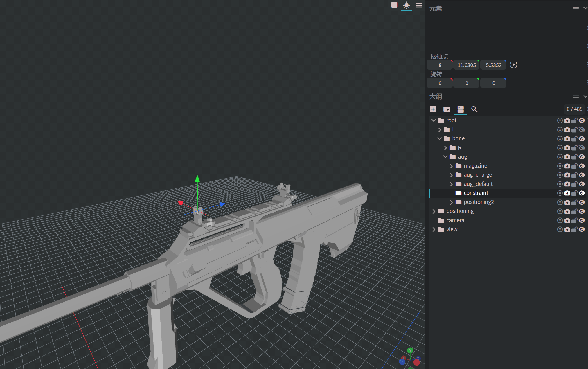Image resolution: width=588 pixels, height=369 pixels.
Task: Hide the bone group
Action: [x=582, y=139]
